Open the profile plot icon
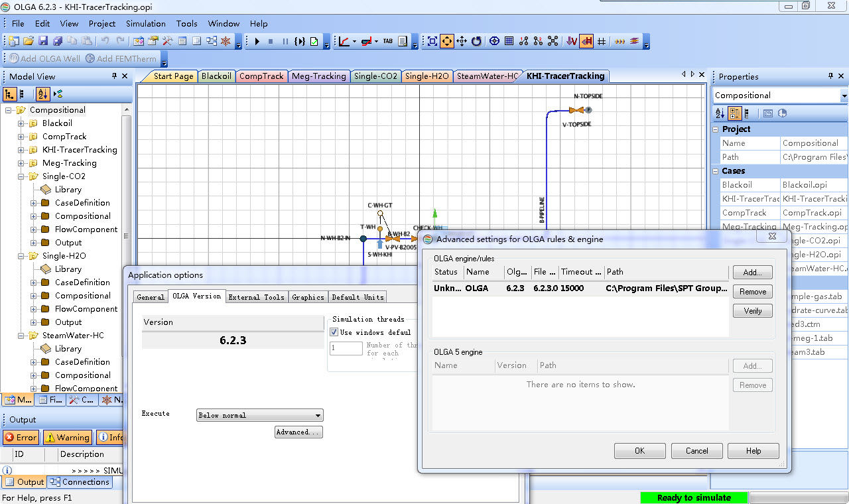 [367, 41]
